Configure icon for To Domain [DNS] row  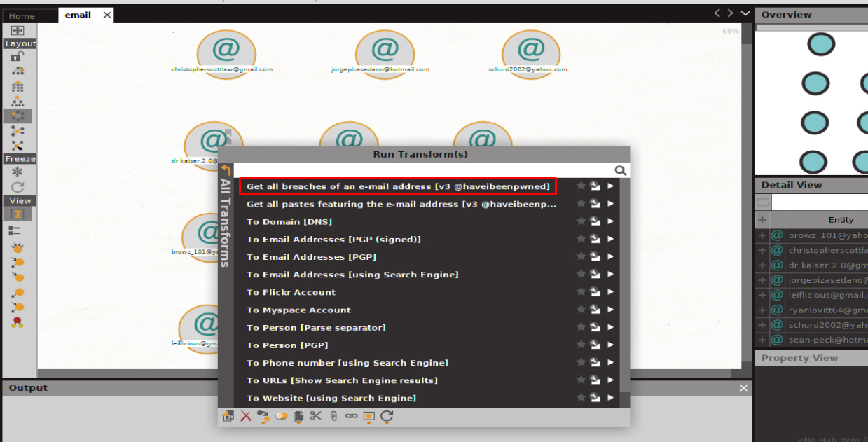[x=595, y=221]
